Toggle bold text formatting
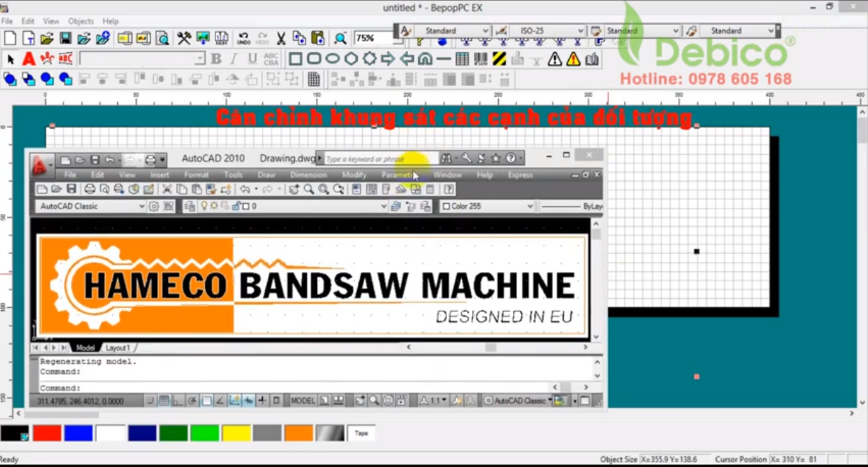Image resolution: width=868 pixels, height=467 pixels. (x=216, y=59)
